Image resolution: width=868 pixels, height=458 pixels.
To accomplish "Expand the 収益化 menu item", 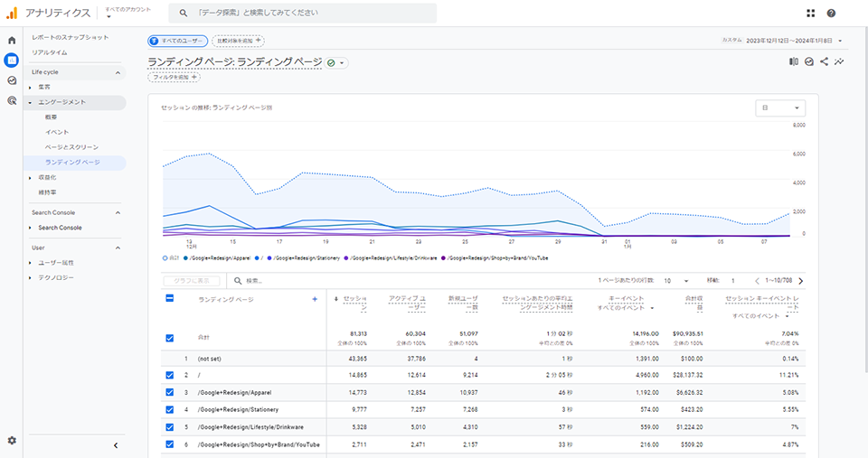I will [x=30, y=178].
